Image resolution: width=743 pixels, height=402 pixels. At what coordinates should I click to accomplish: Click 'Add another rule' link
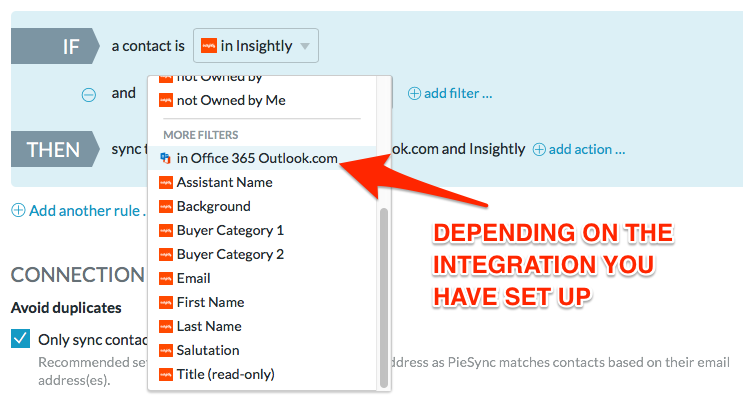coord(85,210)
